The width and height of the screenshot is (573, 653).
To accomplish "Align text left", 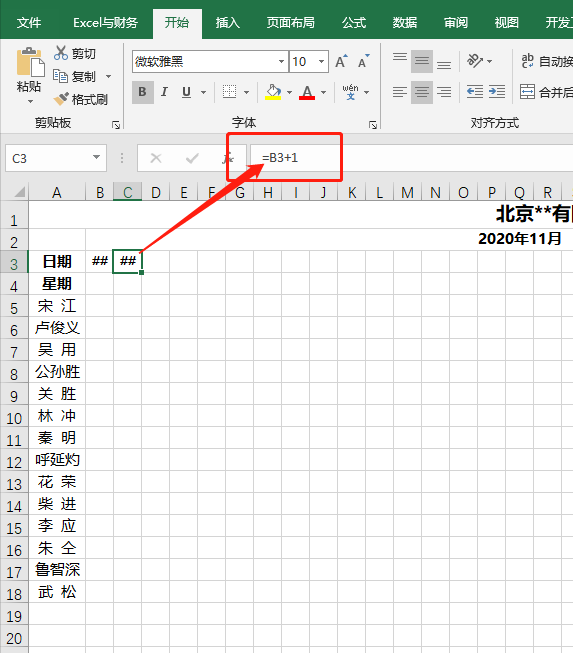I will 400,92.
